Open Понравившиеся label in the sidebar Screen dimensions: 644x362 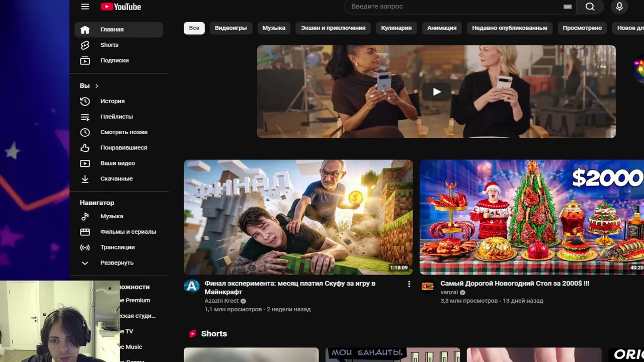[124, 148]
